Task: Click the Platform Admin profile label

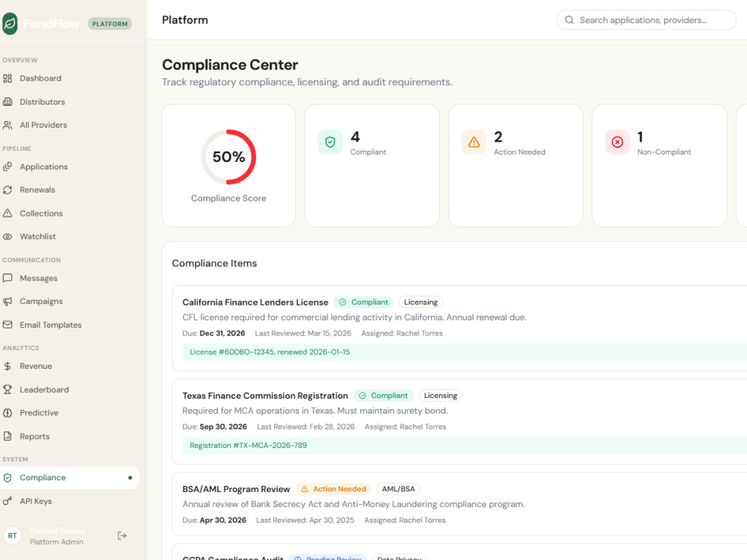Action: point(57,542)
